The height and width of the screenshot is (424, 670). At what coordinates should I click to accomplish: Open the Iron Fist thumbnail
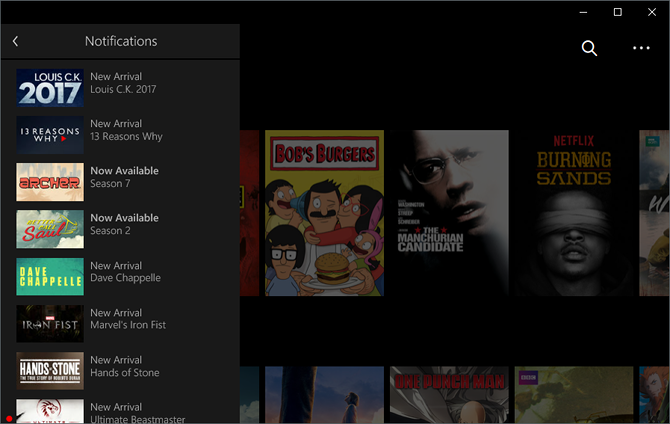click(50, 324)
